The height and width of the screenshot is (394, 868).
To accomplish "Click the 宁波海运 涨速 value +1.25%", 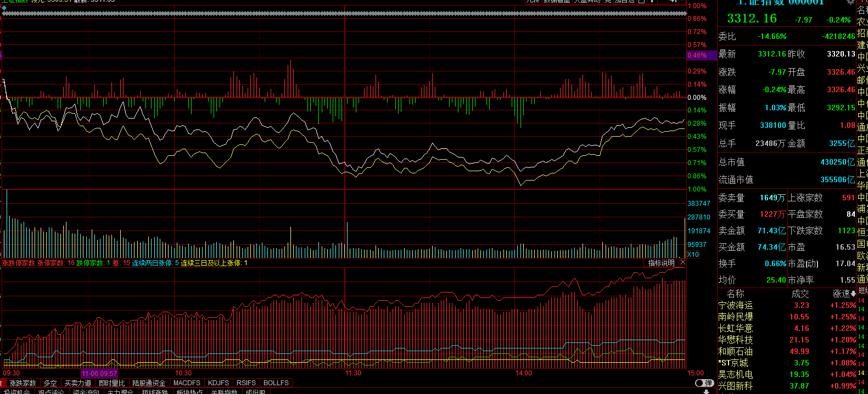I will point(843,305).
